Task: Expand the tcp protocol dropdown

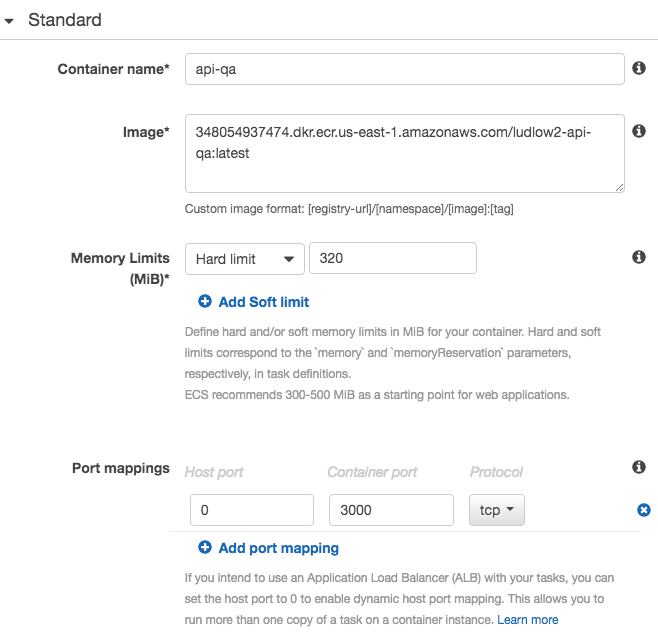Action: tap(496, 510)
